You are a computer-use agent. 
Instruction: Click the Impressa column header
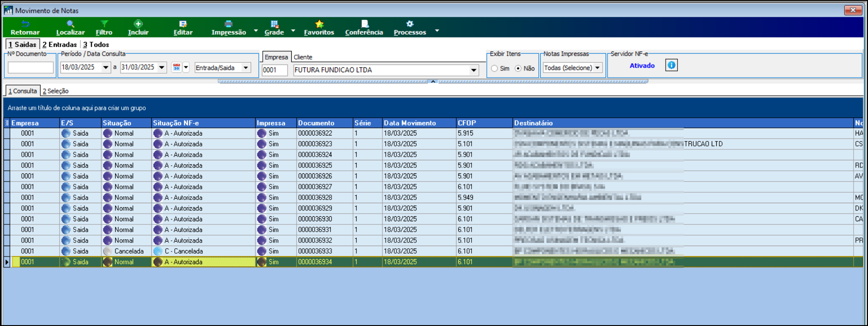pos(276,123)
